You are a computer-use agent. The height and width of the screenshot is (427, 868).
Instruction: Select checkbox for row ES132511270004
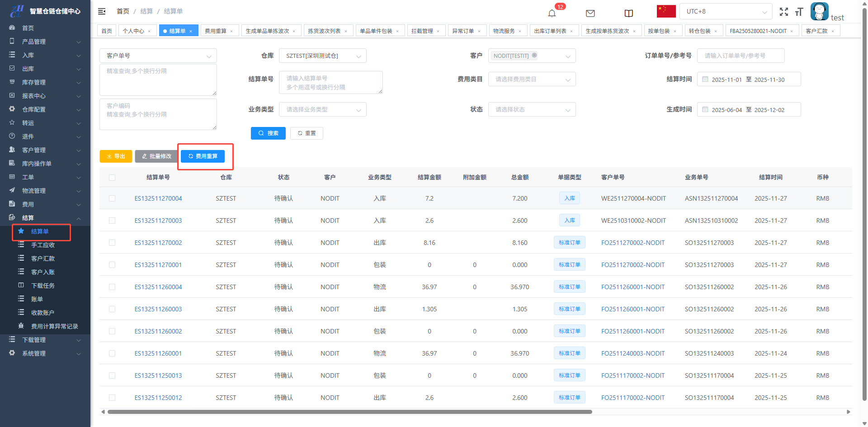click(112, 198)
